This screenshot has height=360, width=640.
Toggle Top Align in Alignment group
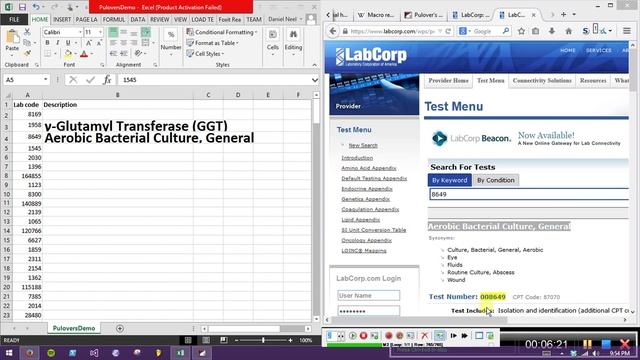tap(113, 32)
